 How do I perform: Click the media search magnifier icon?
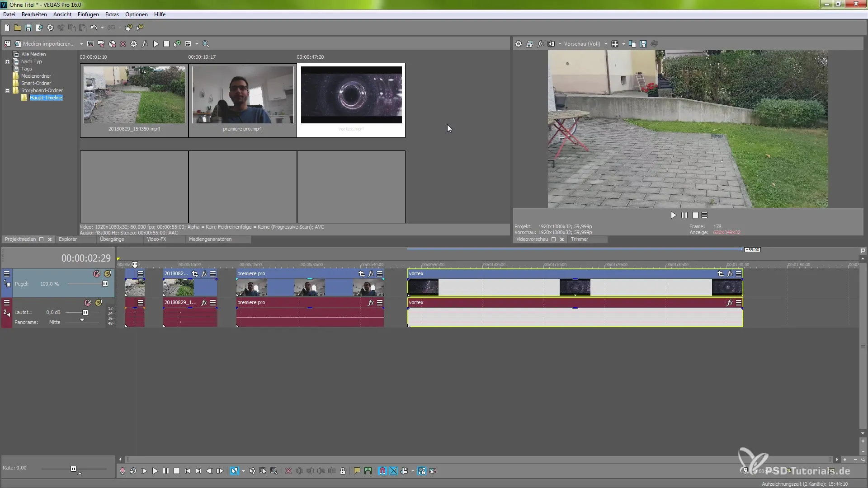(x=206, y=44)
